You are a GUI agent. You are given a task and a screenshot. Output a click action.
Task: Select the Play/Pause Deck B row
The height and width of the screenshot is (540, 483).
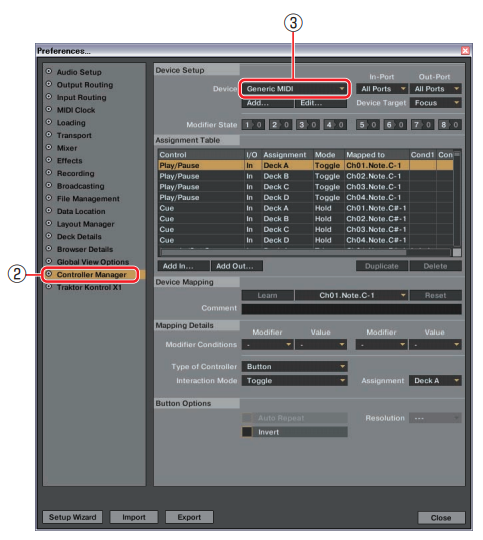[x=306, y=176]
